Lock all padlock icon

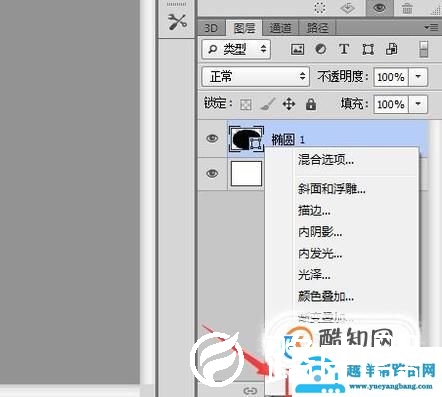coord(311,104)
